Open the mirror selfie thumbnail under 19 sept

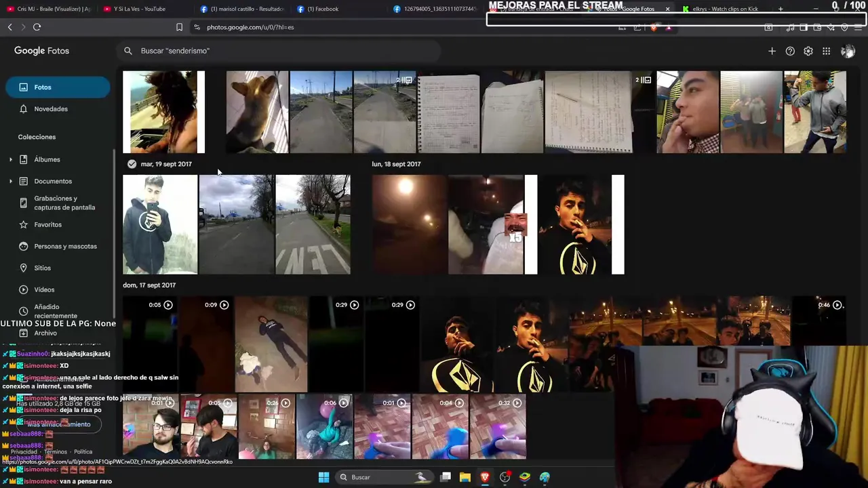coord(160,224)
